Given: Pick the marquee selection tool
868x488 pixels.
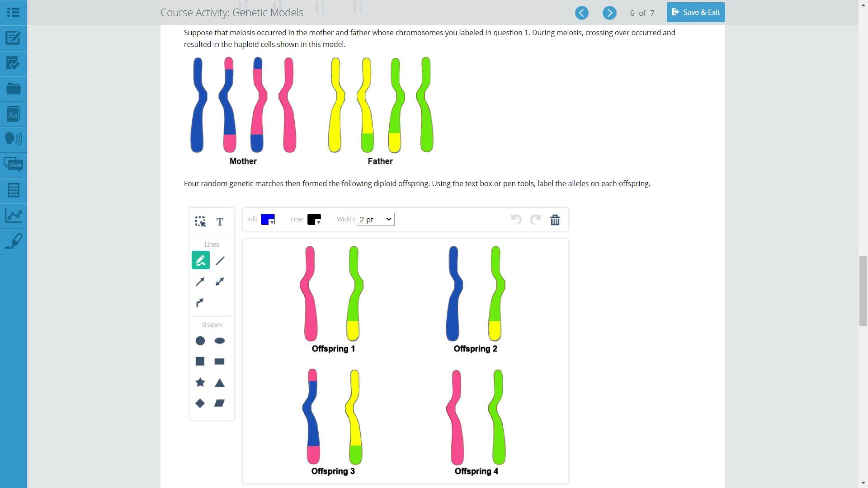Looking at the screenshot, I should coord(200,221).
